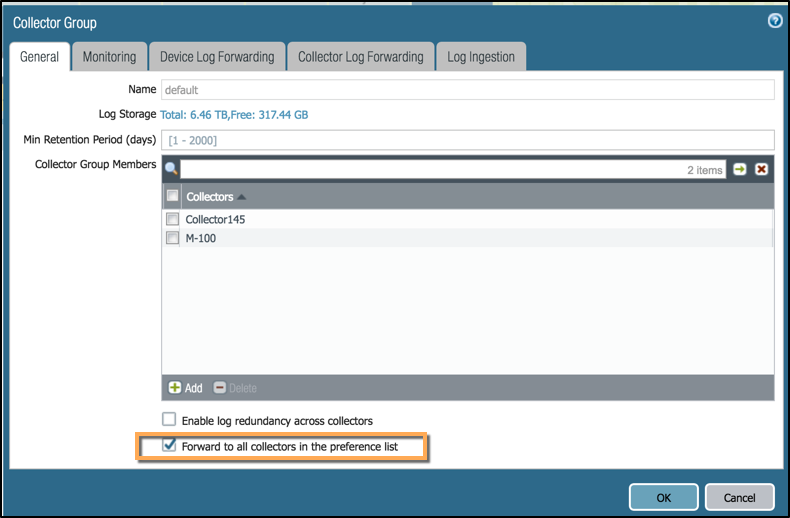Click the magnifier search icon in members list
The height and width of the screenshot is (518, 790).
[171, 169]
